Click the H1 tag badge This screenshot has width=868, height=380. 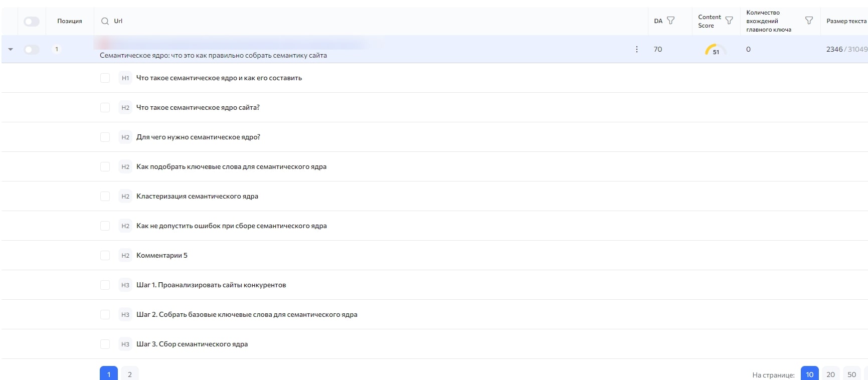coord(125,78)
